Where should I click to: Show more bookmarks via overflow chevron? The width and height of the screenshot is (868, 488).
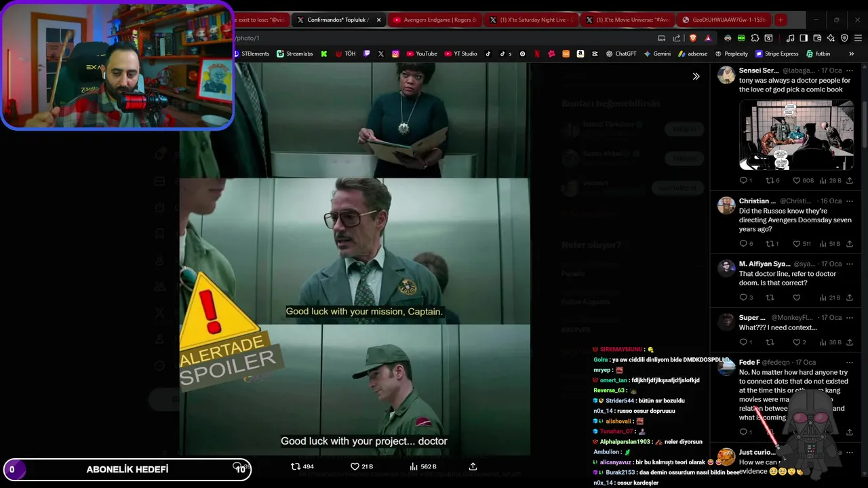(852, 54)
